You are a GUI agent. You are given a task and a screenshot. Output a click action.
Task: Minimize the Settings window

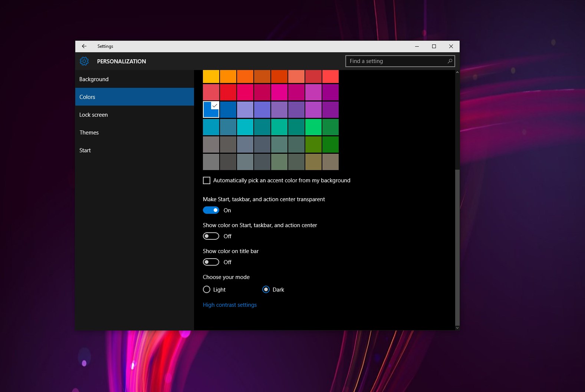417,46
